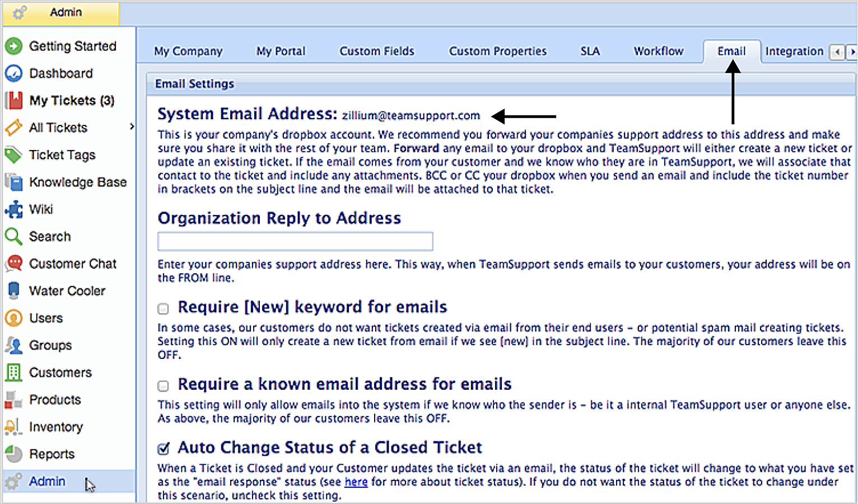Click the All Tickets orange ticket icon
858x504 pixels.
point(13,128)
